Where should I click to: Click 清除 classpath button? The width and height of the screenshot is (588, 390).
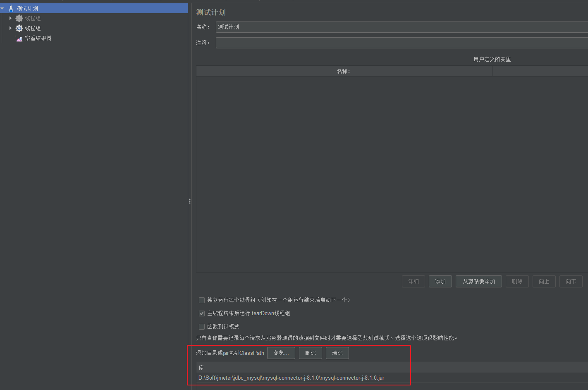click(337, 353)
